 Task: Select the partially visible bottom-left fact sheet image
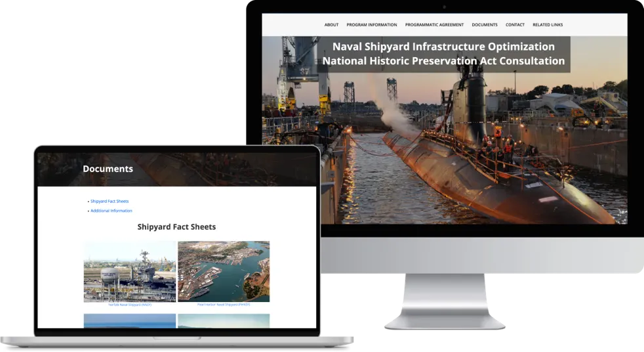[x=129, y=320]
